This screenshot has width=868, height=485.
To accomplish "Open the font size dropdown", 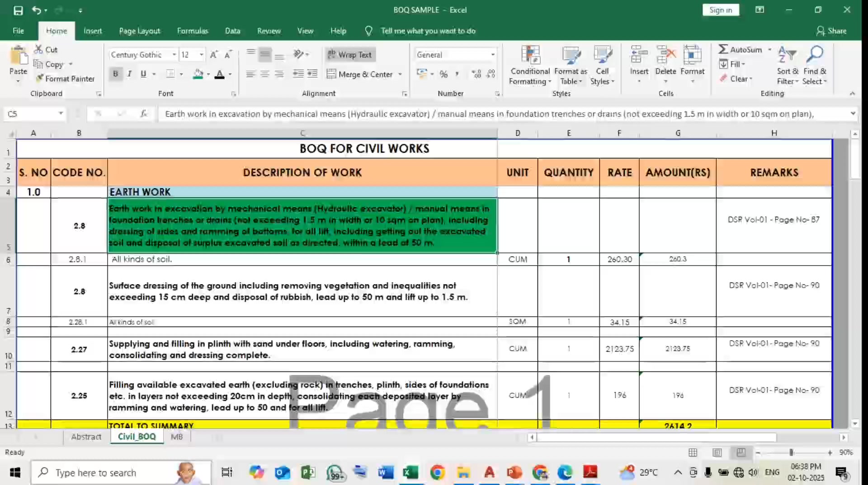I will 202,54.
